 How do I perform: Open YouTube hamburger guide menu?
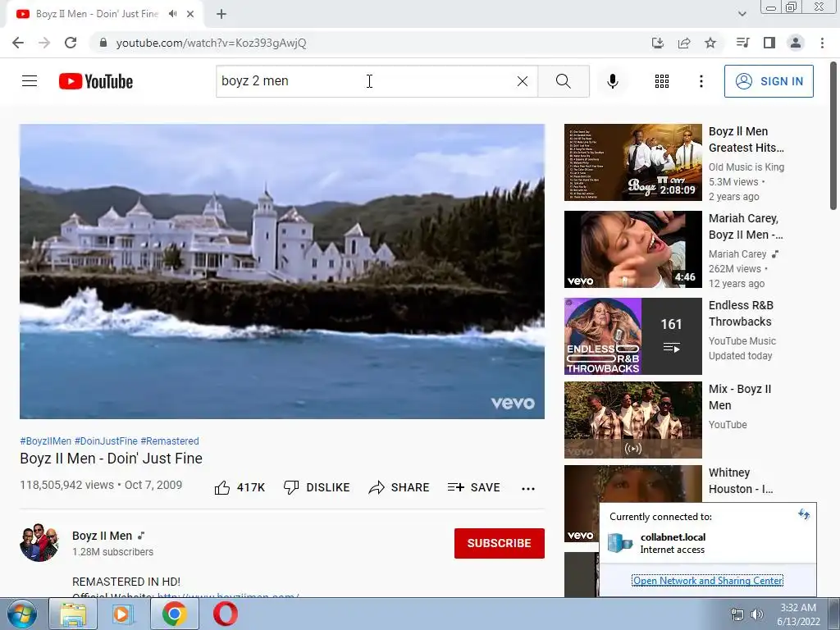(30, 81)
